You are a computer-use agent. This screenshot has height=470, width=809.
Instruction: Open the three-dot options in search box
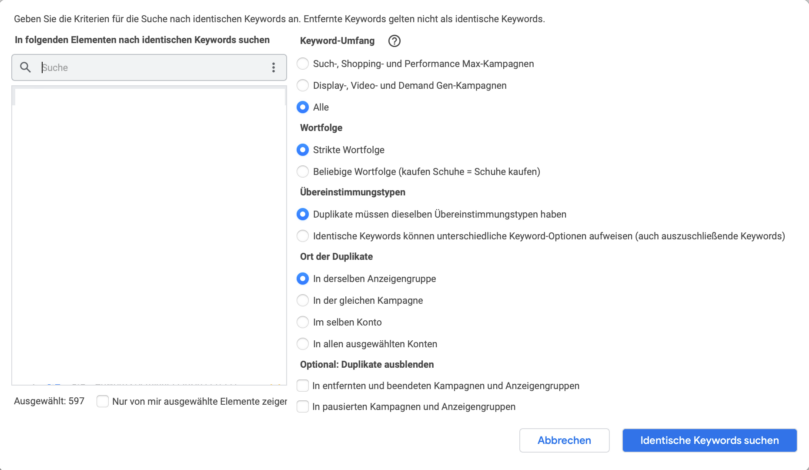pos(273,68)
